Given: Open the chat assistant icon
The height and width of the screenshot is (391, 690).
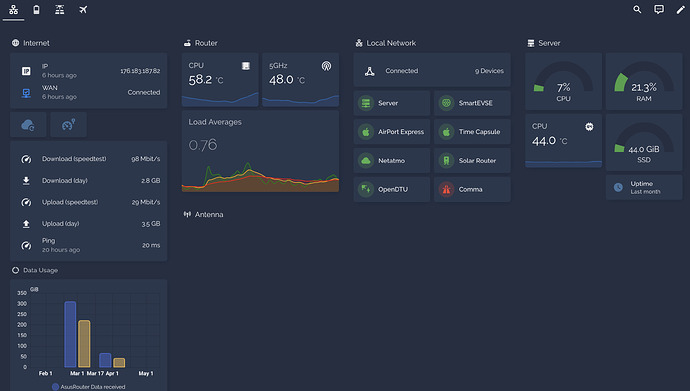Looking at the screenshot, I should point(659,9).
